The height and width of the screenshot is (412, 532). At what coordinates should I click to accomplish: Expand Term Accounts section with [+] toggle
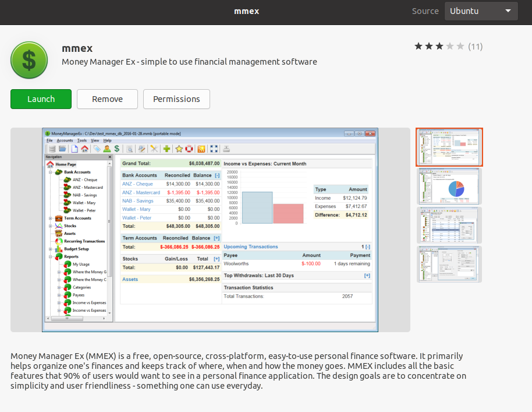pyautogui.click(x=217, y=238)
